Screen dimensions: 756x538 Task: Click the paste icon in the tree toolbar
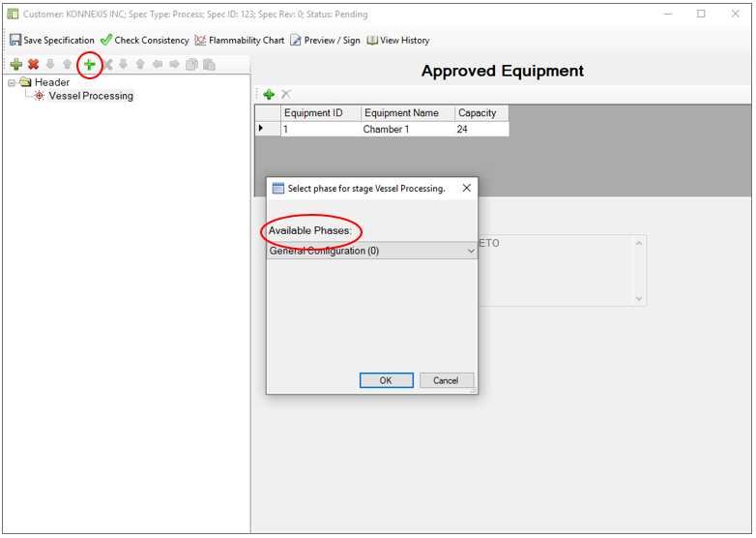pos(209,65)
